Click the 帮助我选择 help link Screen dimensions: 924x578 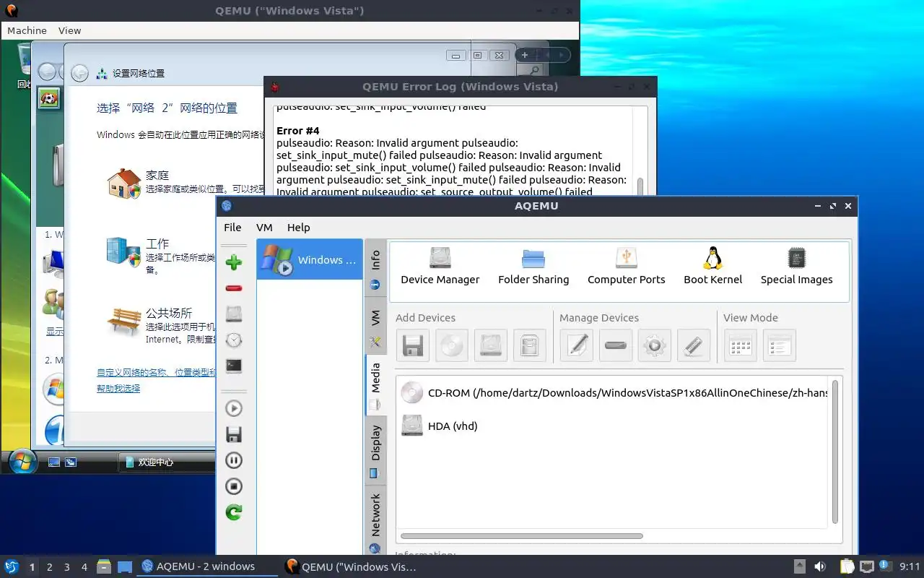[118, 388]
